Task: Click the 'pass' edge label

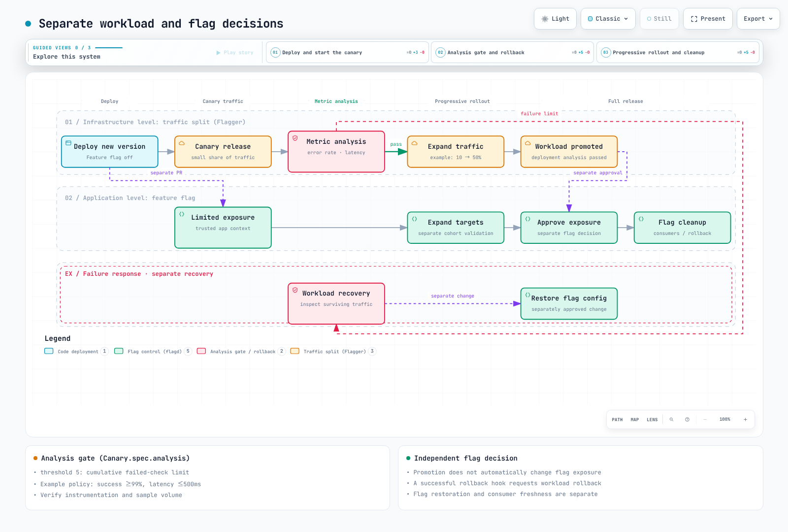Action: click(x=396, y=144)
